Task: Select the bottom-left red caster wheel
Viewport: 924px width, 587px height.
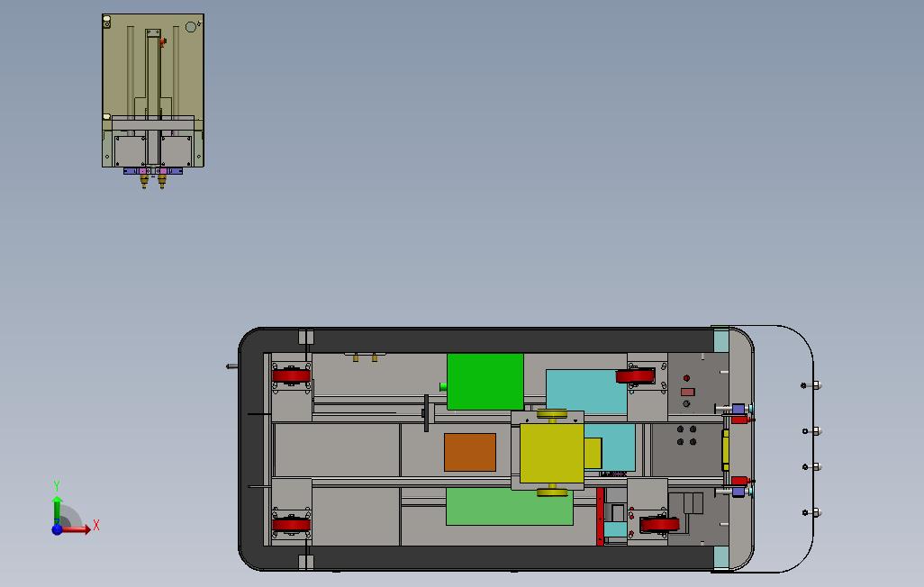Action: (x=291, y=525)
